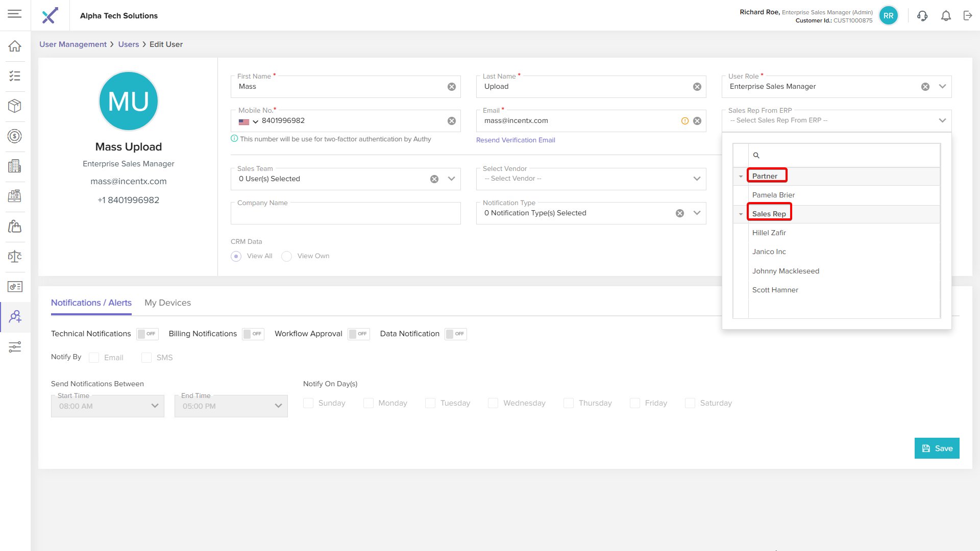
Task: Go to Users breadcrumb link
Action: (x=129, y=44)
